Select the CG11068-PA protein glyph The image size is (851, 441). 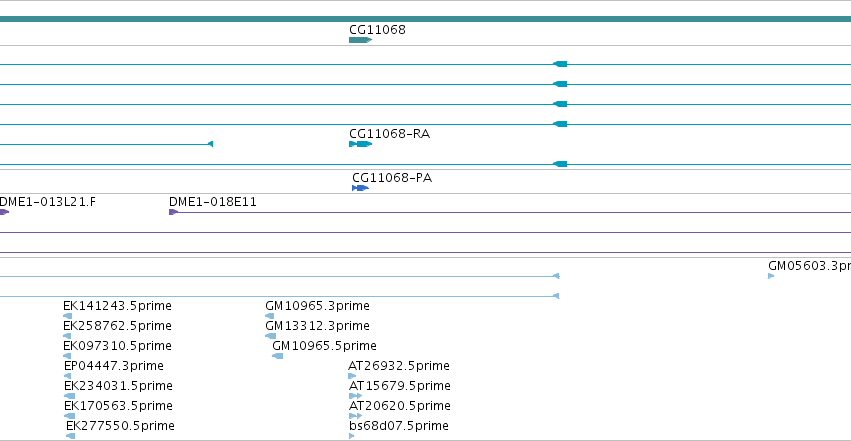[360, 188]
